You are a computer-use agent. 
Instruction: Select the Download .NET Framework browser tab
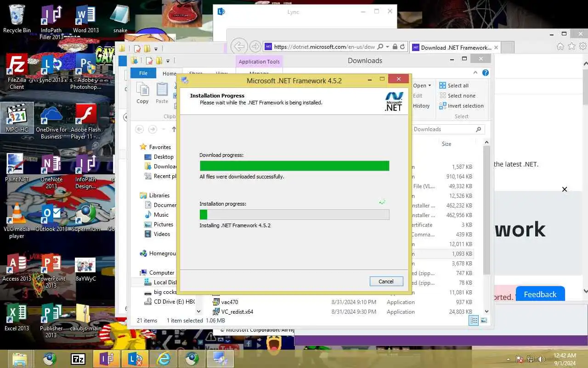coord(455,47)
